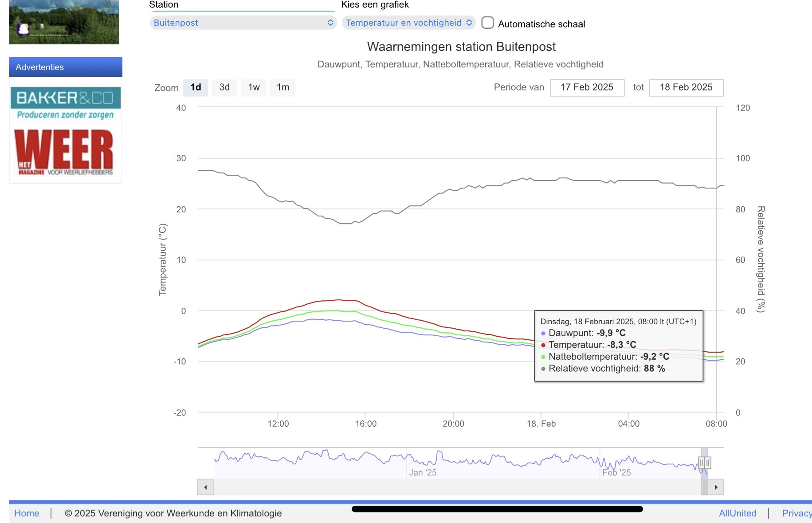Select the 1d zoom button
The height and width of the screenshot is (523, 812).
196,87
